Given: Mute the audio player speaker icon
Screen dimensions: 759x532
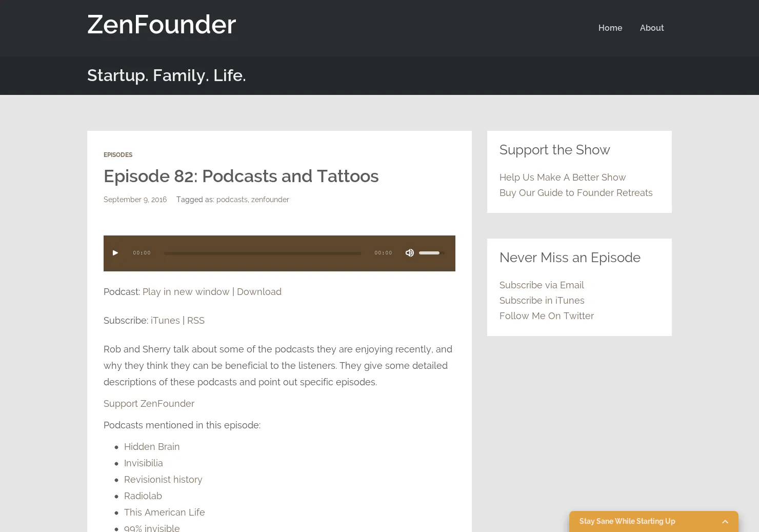Looking at the screenshot, I should click(x=410, y=253).
